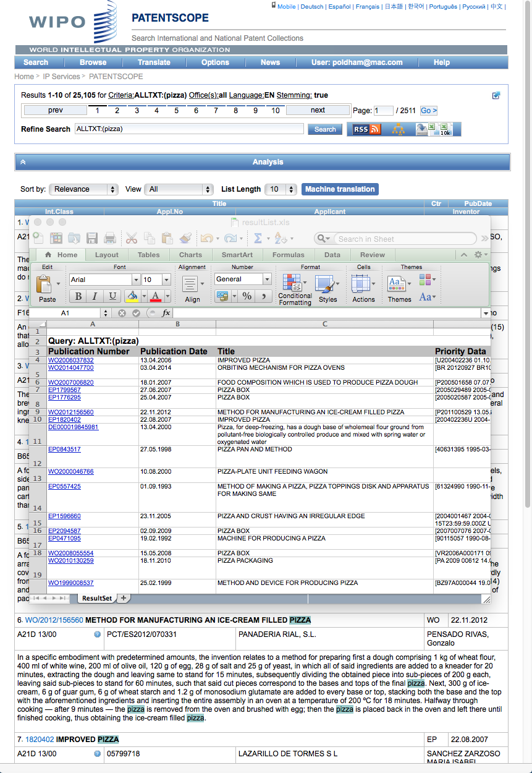Click the Undo arrow icon

tap(206, 238)
